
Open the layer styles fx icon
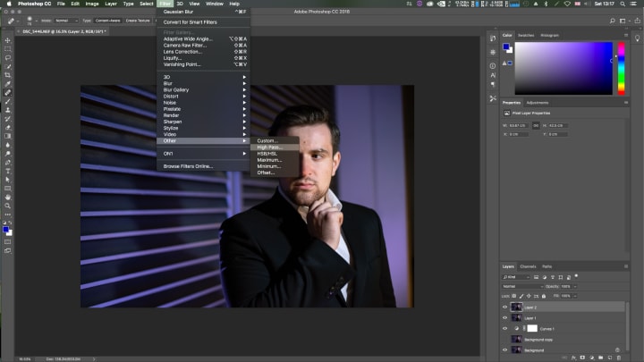pos(573,358)
